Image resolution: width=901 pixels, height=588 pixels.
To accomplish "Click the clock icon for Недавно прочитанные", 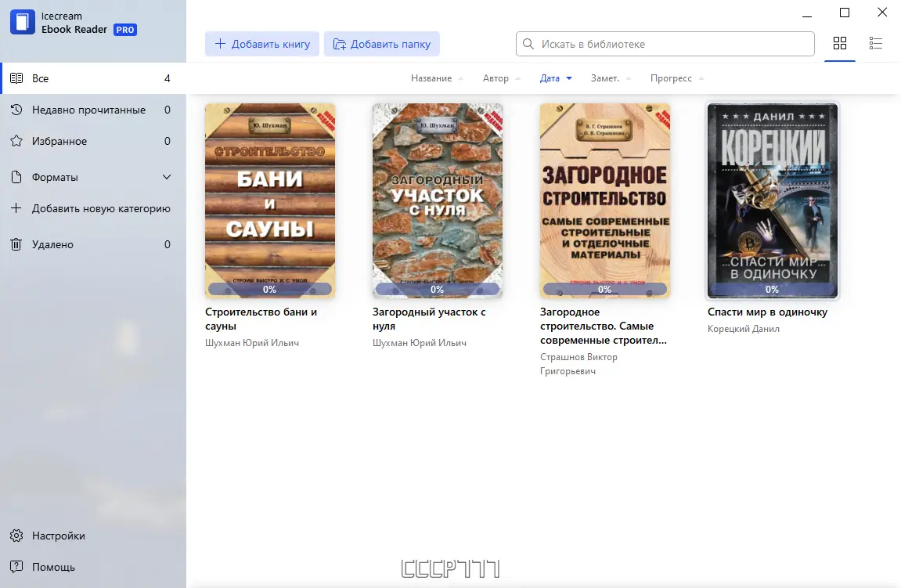I will point(16,109).
